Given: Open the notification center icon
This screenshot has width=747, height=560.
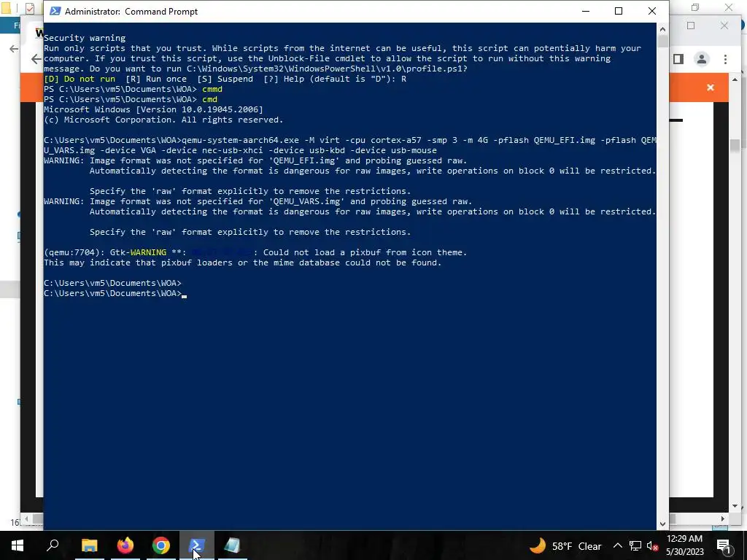Looking at the screenshot, I should (x=724, y=545).
